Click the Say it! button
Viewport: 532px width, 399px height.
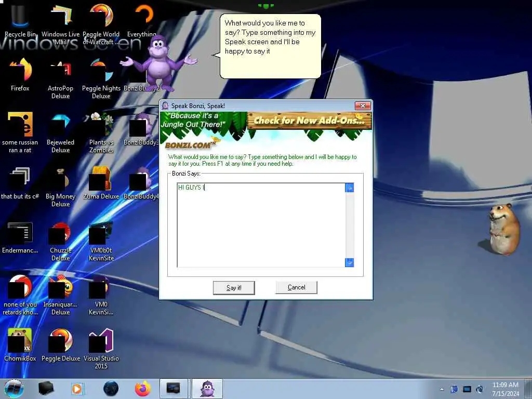234,288
